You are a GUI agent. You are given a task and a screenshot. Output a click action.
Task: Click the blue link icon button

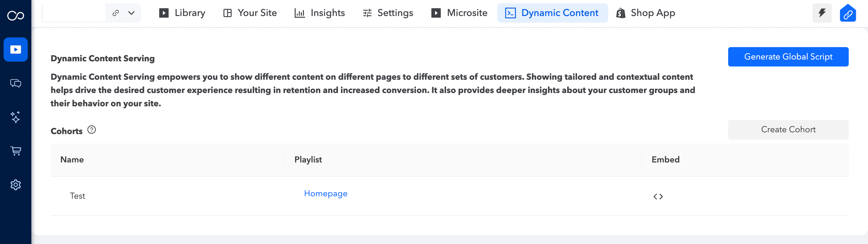point(848,14)
